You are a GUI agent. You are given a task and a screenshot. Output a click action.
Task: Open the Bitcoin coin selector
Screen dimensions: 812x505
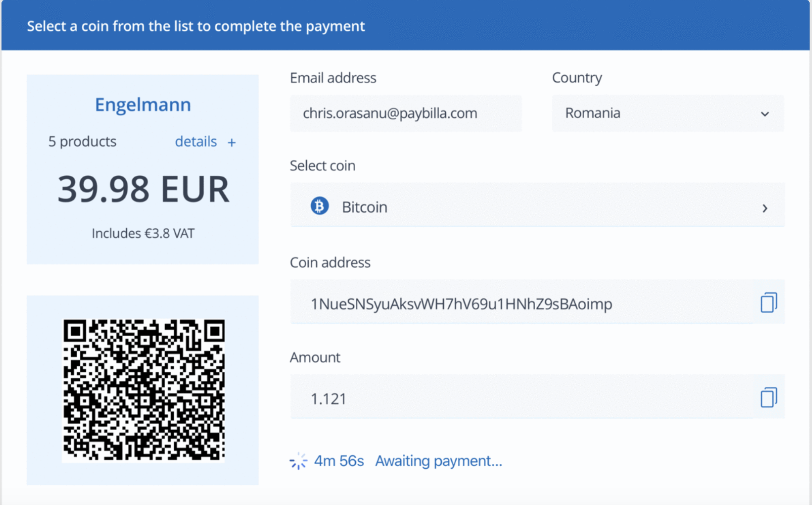point(536,206)
